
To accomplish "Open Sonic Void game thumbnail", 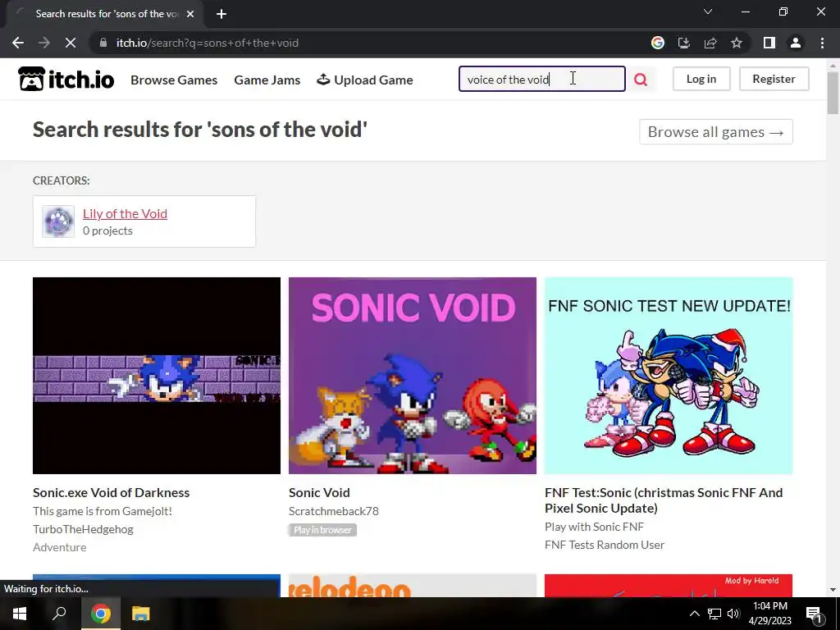I will [x=413, y=376].
